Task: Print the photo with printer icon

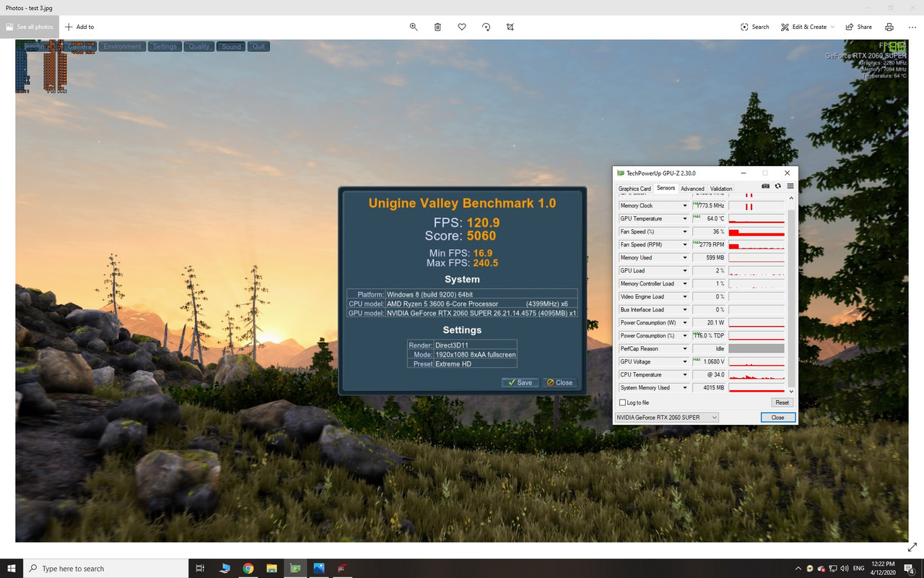Action: click(889, 27)
